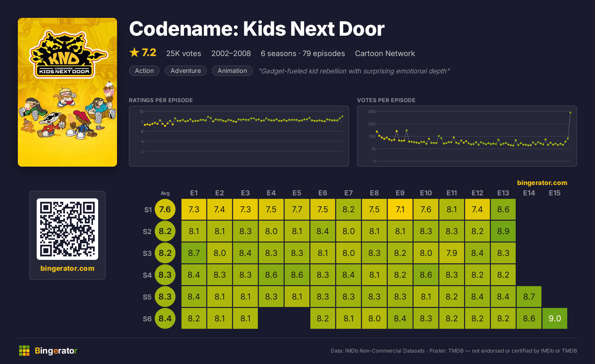Click the S6 average 8.4 circle
The height and width of the screenshot is (364, 595).
165,318
